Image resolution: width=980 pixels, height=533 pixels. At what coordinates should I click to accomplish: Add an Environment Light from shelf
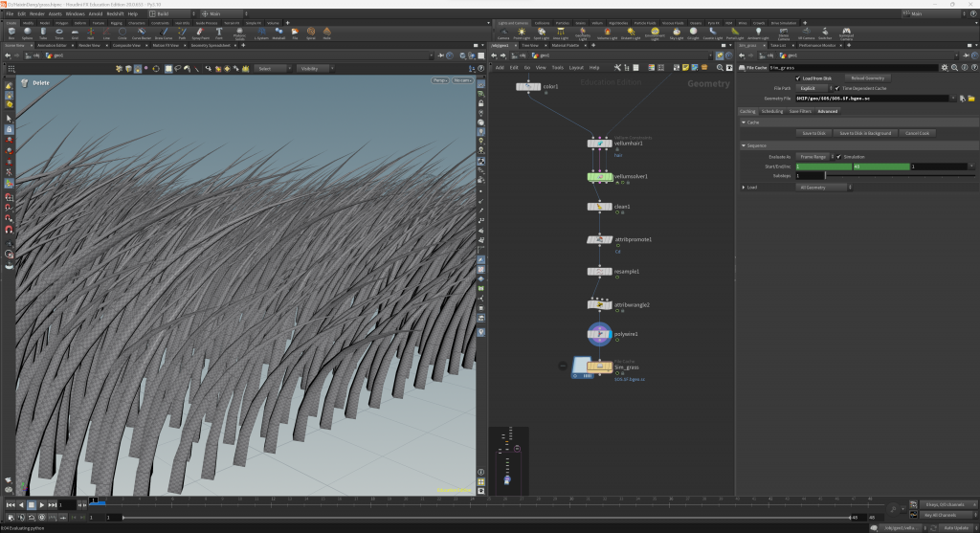pos(655,33)
